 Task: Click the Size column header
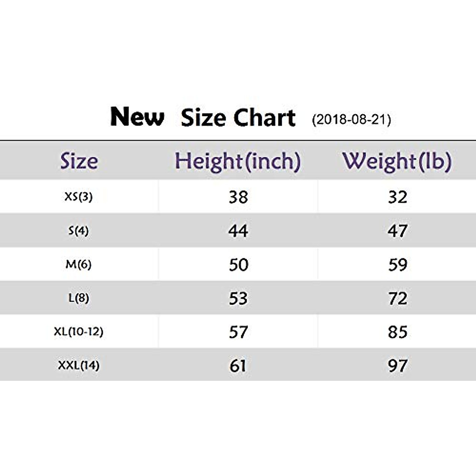(79, 161)
